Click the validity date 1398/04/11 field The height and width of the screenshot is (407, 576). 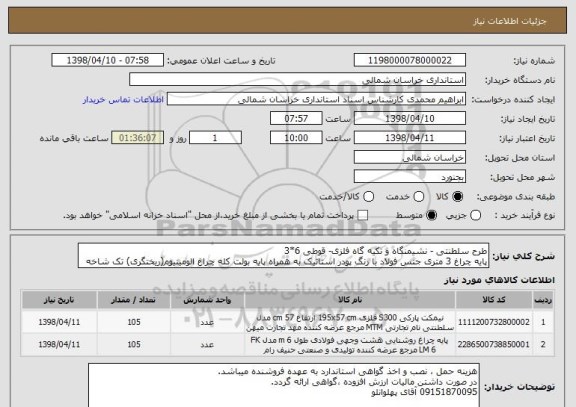410,138
